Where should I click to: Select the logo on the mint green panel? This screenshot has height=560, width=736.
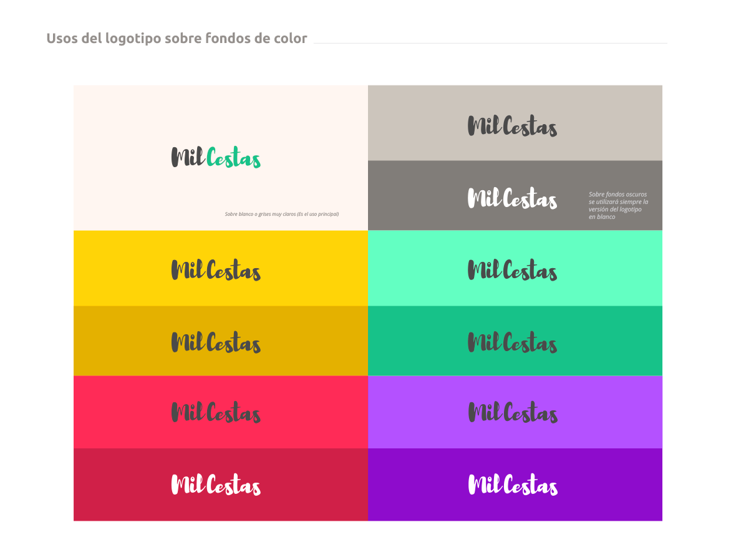click(512, 270)
